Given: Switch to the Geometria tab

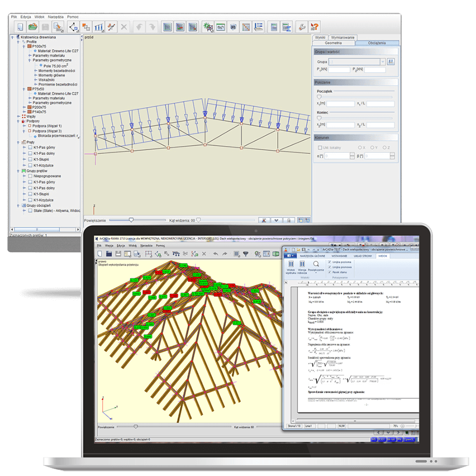Looking at the screenshot, I should coord(333,43).
